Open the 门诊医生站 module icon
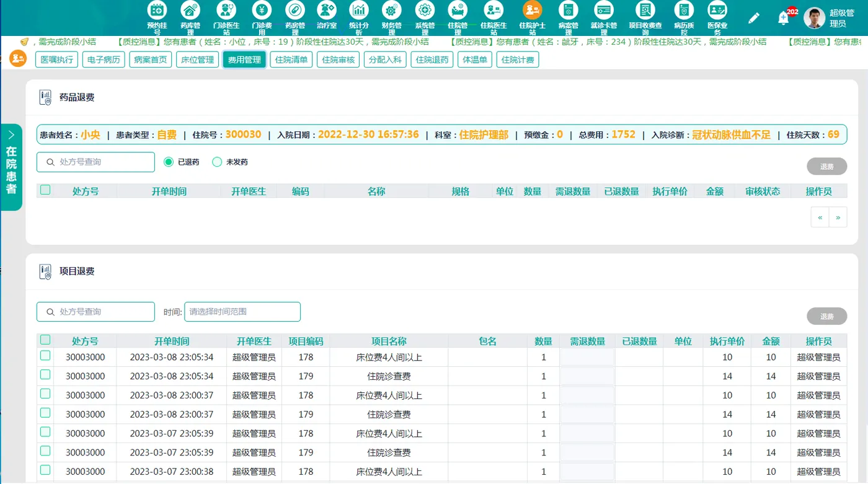This screenshot has width=868, height=484. 226,10
